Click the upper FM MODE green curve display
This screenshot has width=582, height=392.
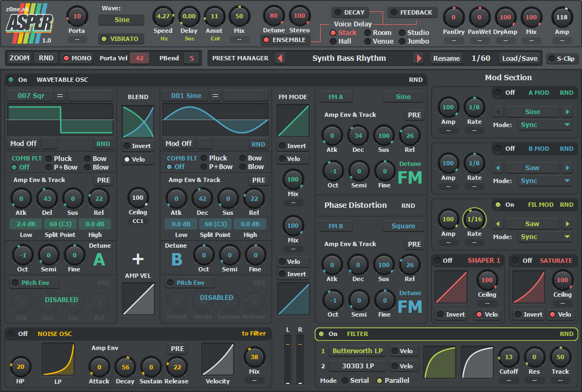[293, 121]
